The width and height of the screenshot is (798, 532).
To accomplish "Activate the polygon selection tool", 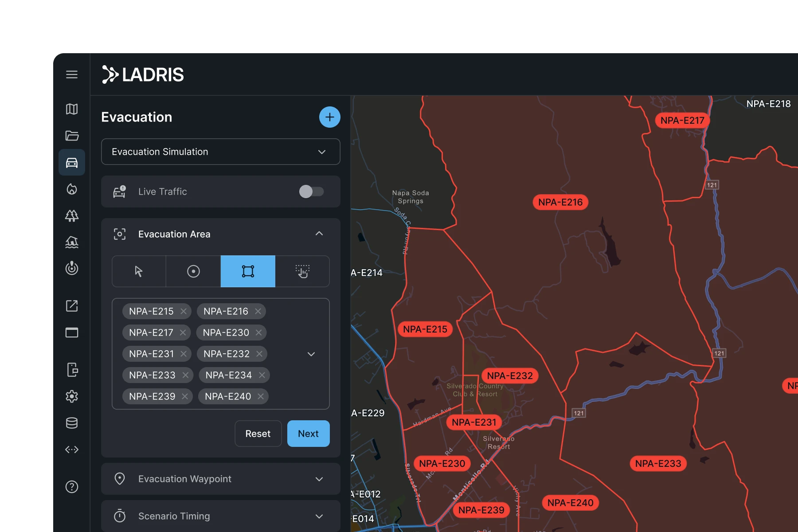I will click(x=247, y=271).
